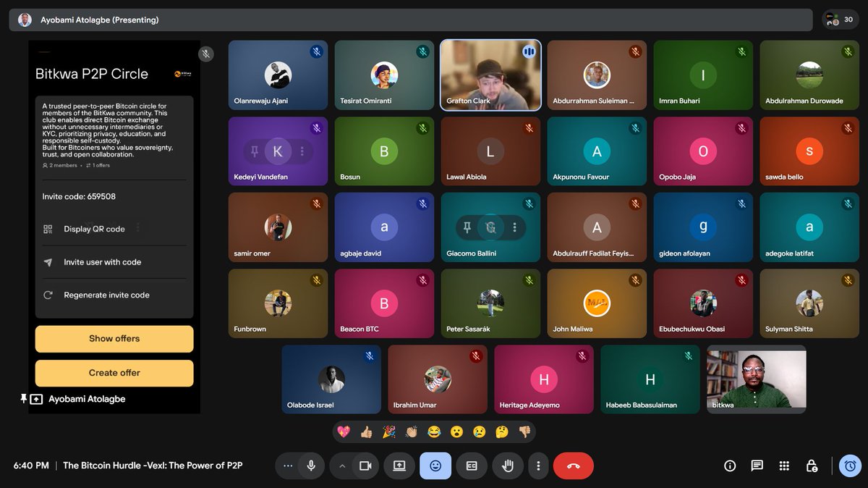Click the pinned presentation icon beside Ayobami Atolagbe
Screen dimensions: 868x488
coord(36,399)
